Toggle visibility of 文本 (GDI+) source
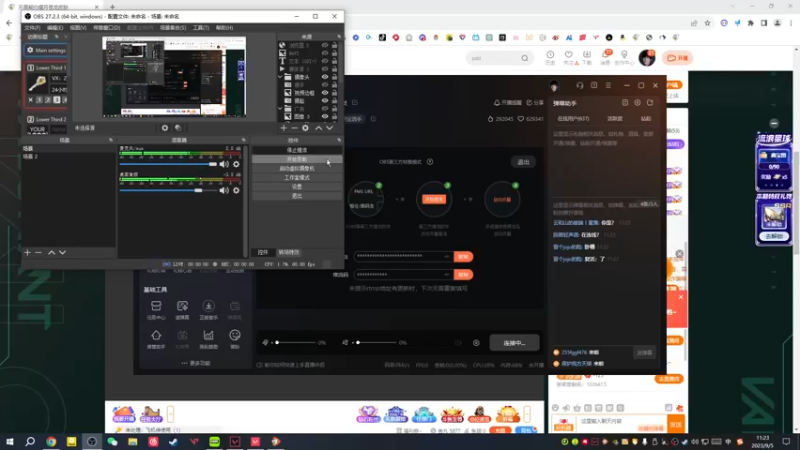This screenshot has width=800, height=450. point(324,61)
